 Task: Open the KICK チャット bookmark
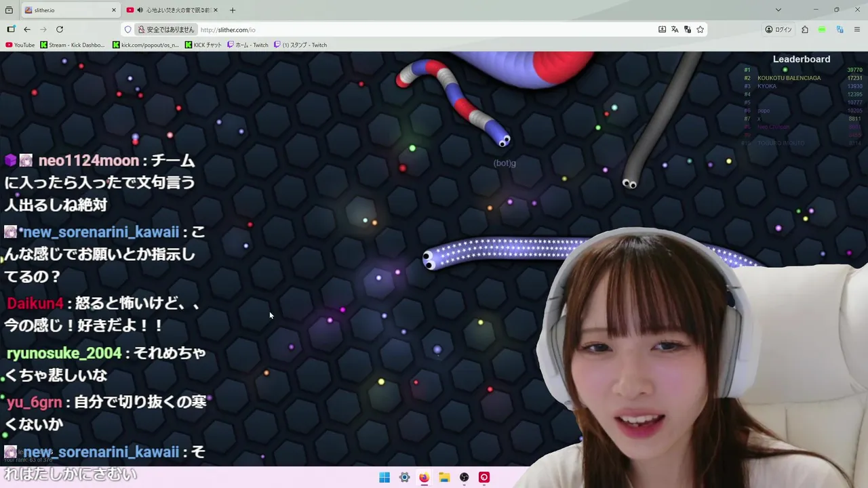[203, 45]
